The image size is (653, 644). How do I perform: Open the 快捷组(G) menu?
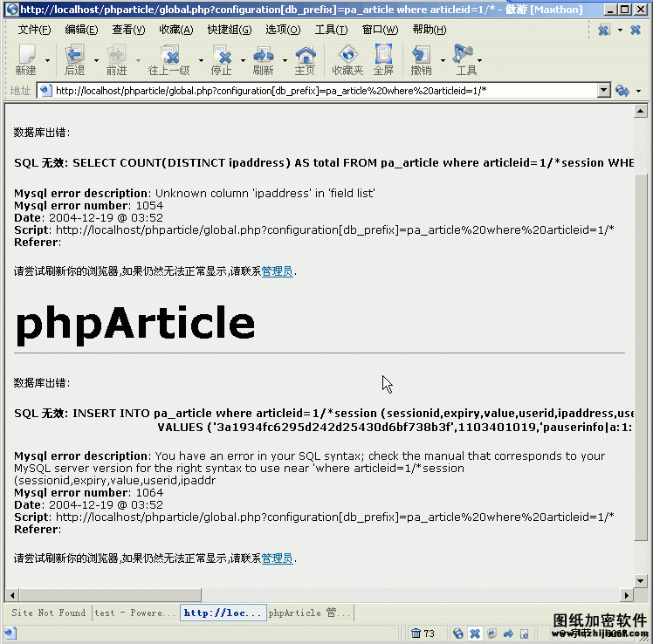pos(230,30)
